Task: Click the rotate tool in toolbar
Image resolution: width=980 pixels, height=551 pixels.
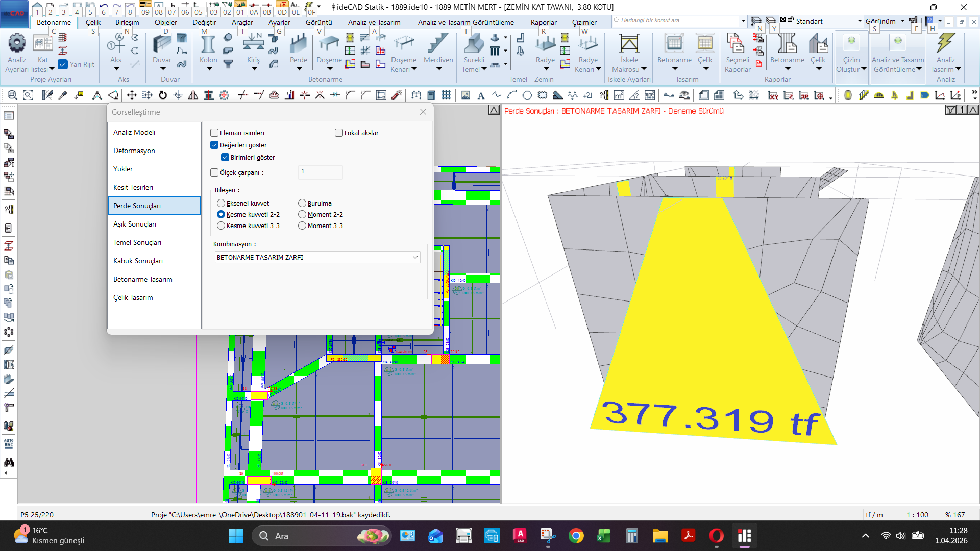Action: click(163, 95)
